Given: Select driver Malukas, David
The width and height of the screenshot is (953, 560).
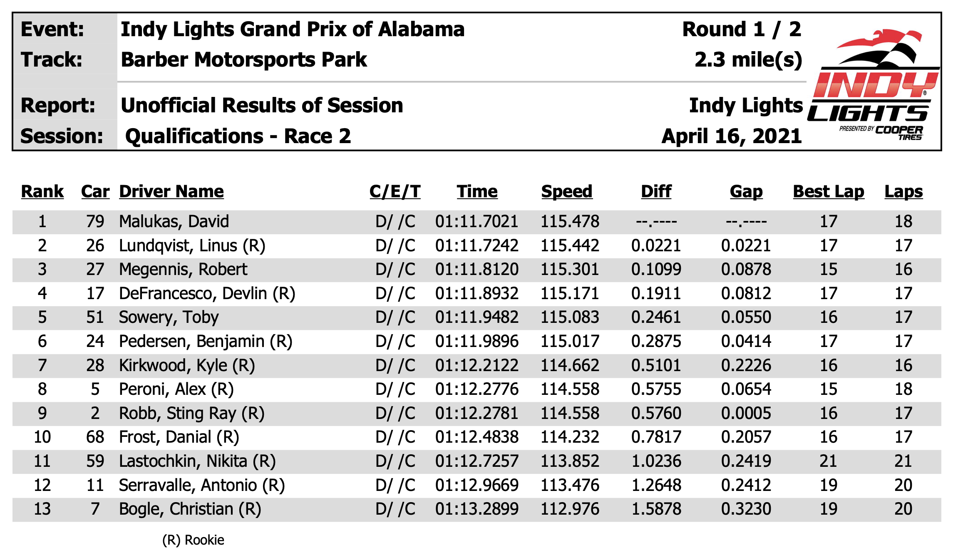Looking at the screenshot, I should point(174,221).
